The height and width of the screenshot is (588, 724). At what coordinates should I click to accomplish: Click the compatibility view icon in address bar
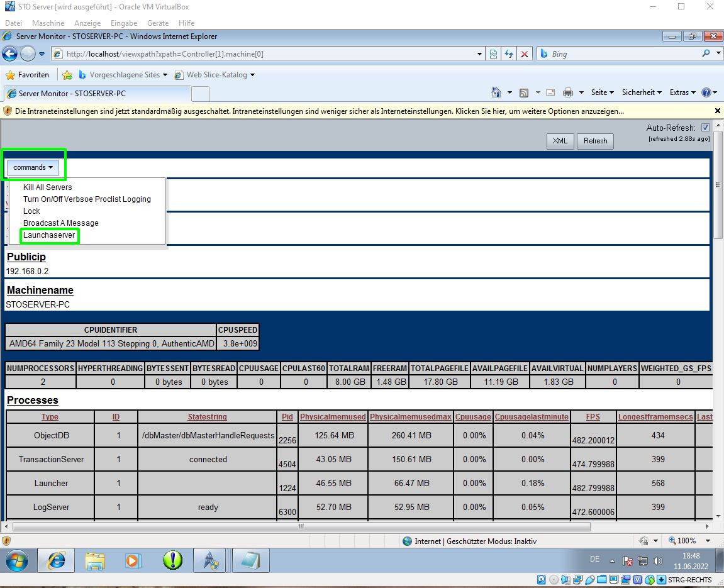[493, 54]
